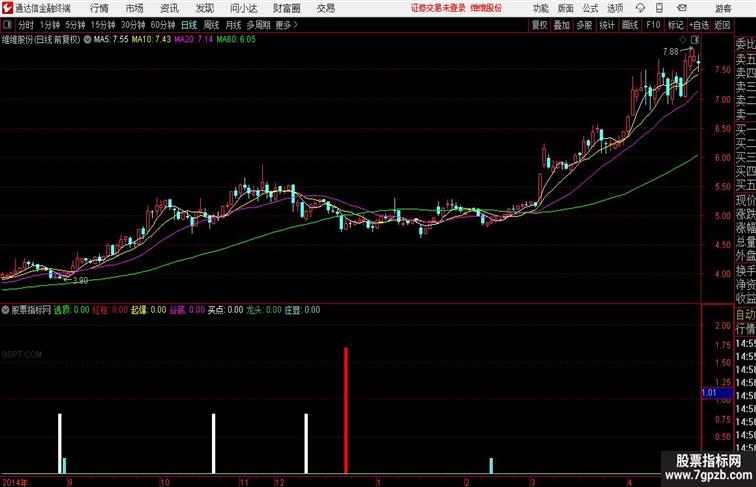Switch to 30分钟 chart period

133,25
